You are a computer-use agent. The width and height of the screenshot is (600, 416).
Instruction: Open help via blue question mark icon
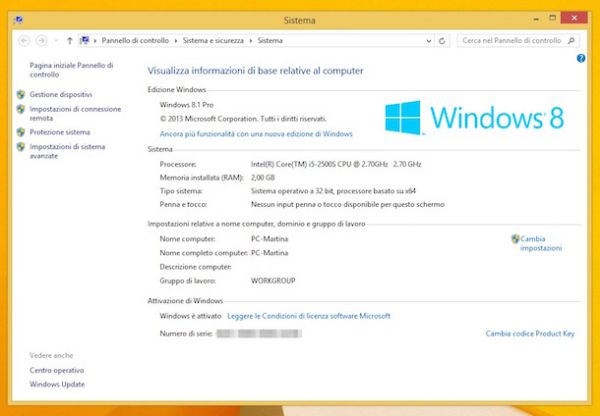pos(580,59)
